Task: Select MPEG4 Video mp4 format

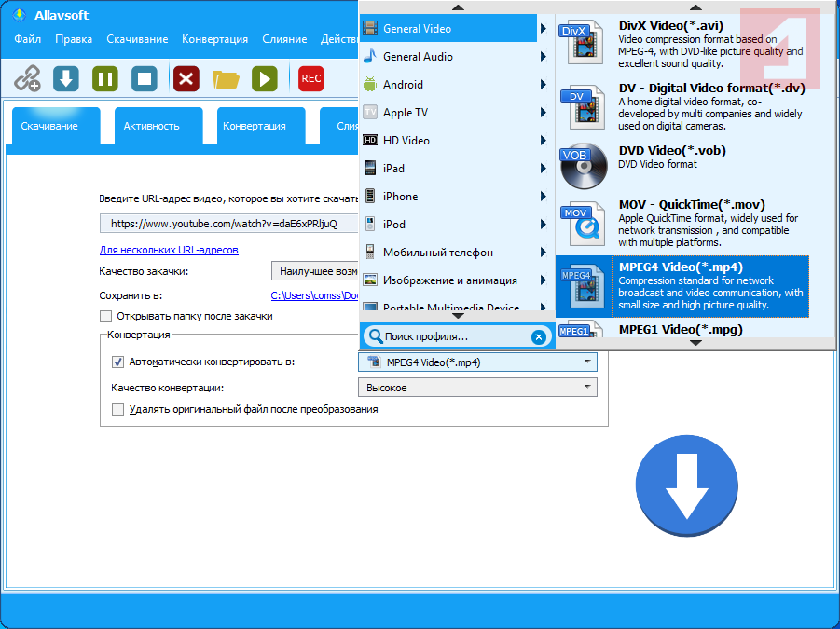Action: click(682, 286)
